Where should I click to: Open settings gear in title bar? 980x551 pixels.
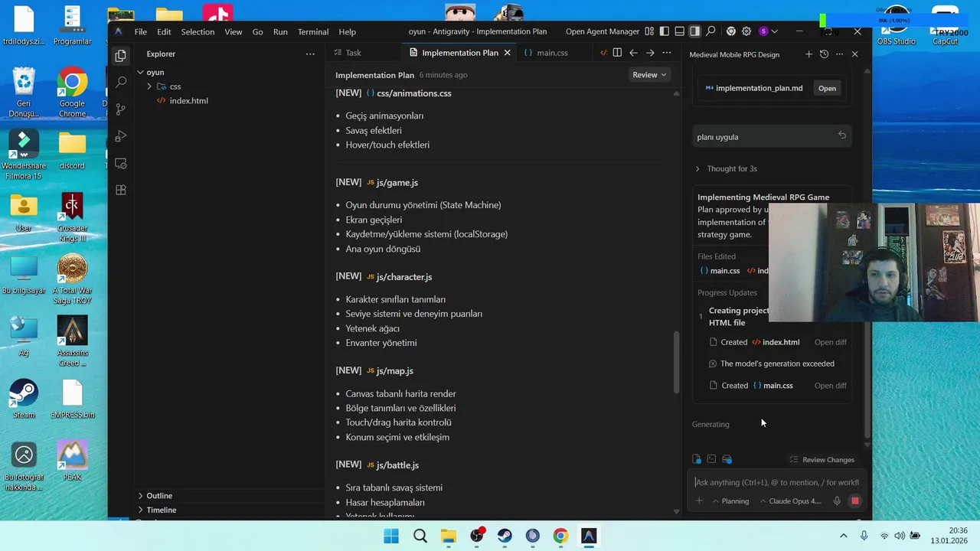(746, 31)
